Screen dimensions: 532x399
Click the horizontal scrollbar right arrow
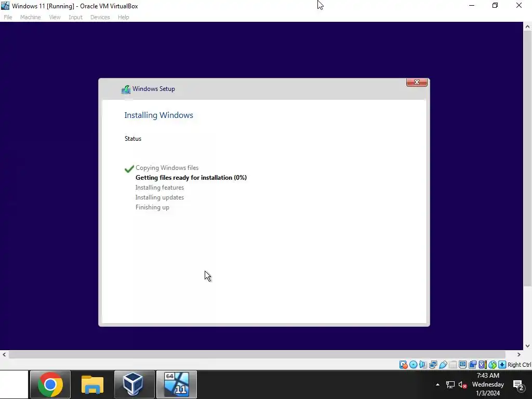point(519,354)
